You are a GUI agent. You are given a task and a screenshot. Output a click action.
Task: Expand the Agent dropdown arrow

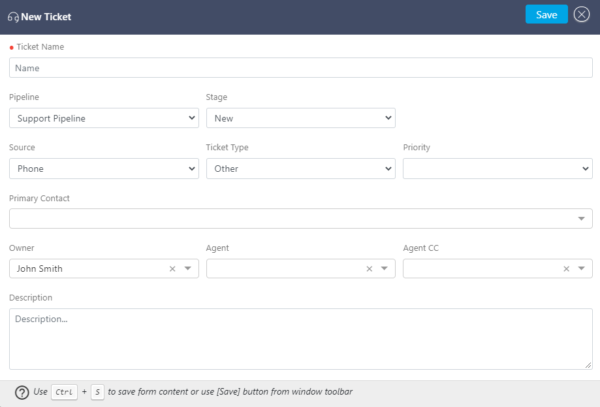click(384, 269)
